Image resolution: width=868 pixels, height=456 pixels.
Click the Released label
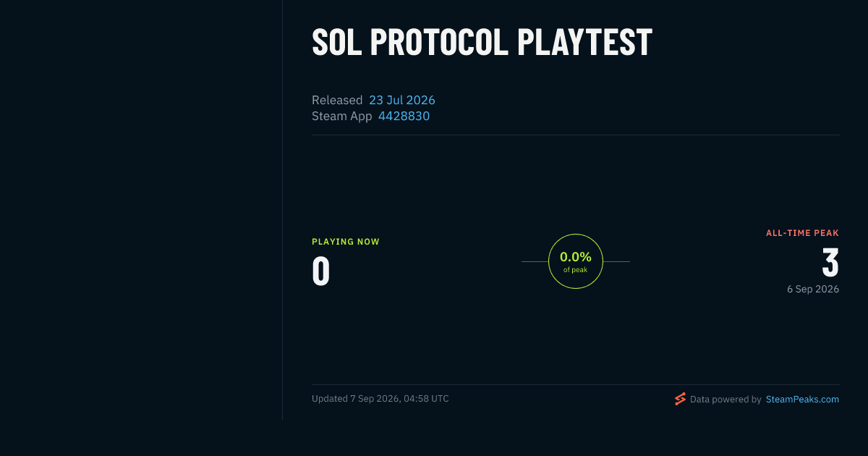(337, 100)
